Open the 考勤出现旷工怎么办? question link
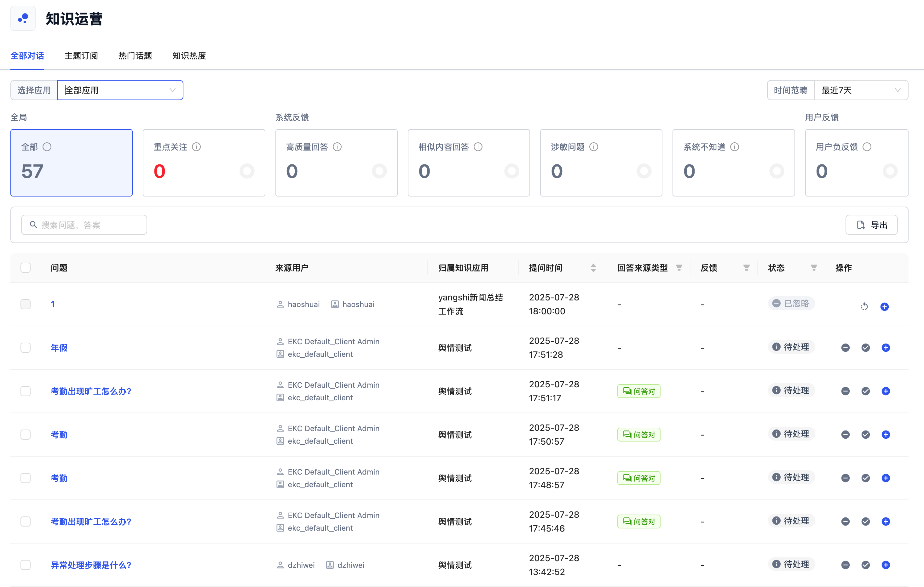The height and width of the screenshot is (587, 924). pos(91,391)
